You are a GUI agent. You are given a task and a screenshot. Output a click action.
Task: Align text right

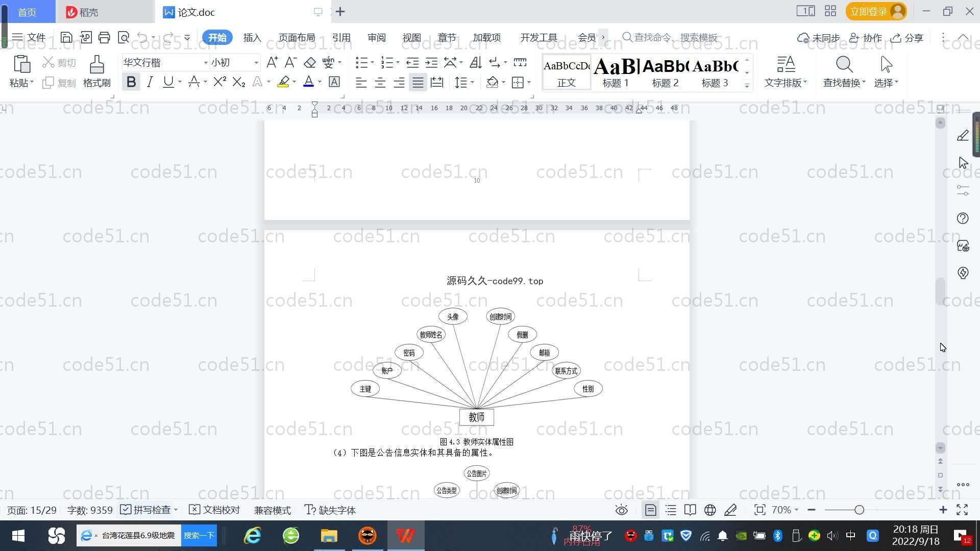(399, 82)
